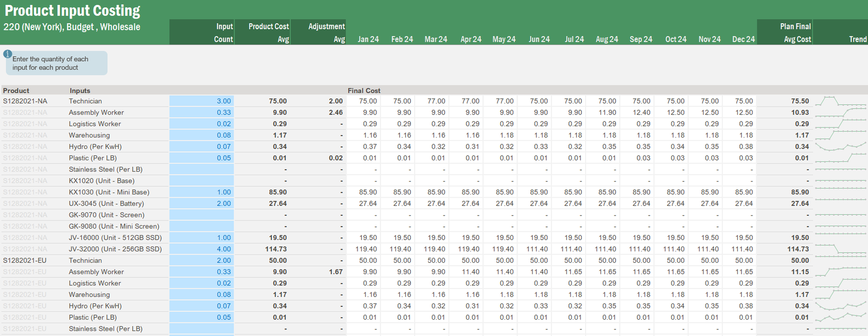868x336 pixels.
Task: Click the trend sparkline for Assembly Worker EU
Action: tap(840, 272)
